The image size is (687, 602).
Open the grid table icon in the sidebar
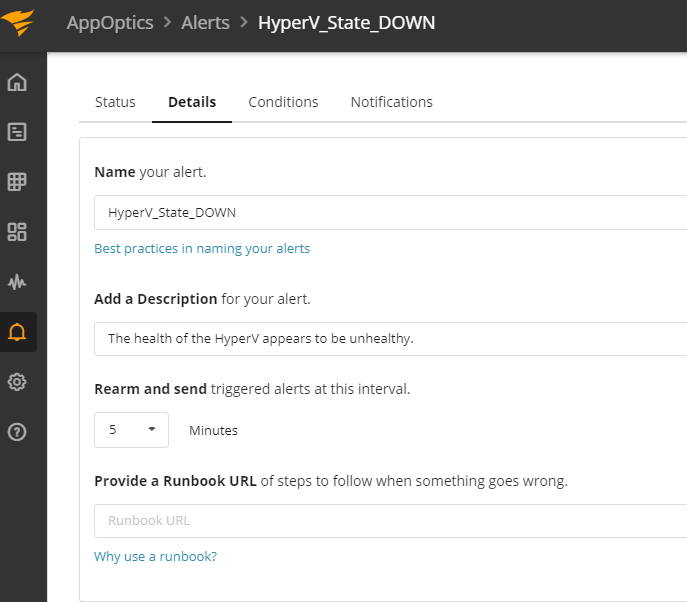tap(17, 182)
